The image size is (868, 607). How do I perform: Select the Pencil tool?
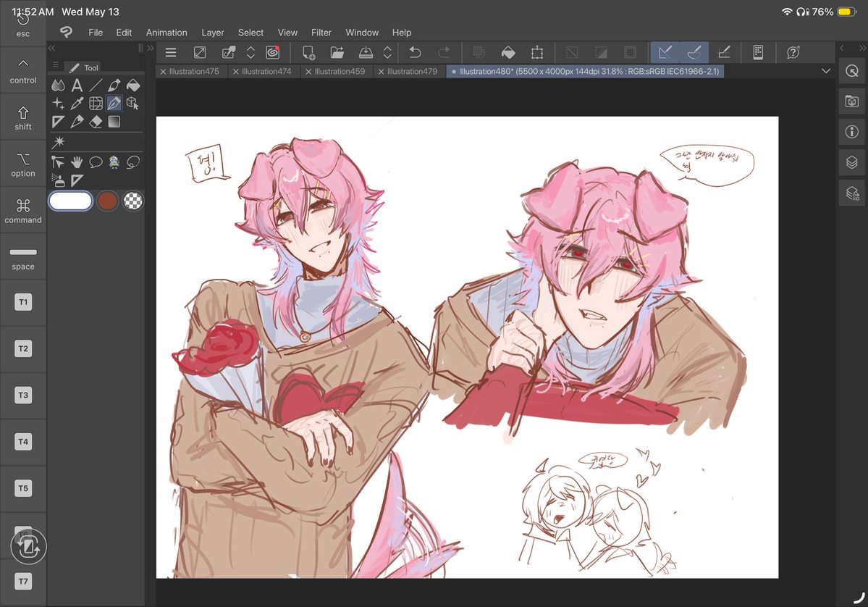pos(77,122)
